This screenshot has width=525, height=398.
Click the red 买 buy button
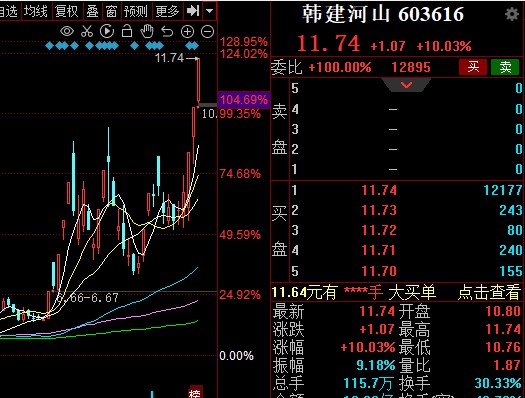(x=472, y=67)
